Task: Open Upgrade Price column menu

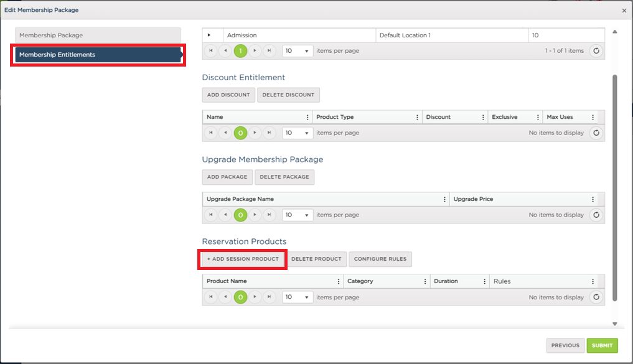Action: (593, 199)
